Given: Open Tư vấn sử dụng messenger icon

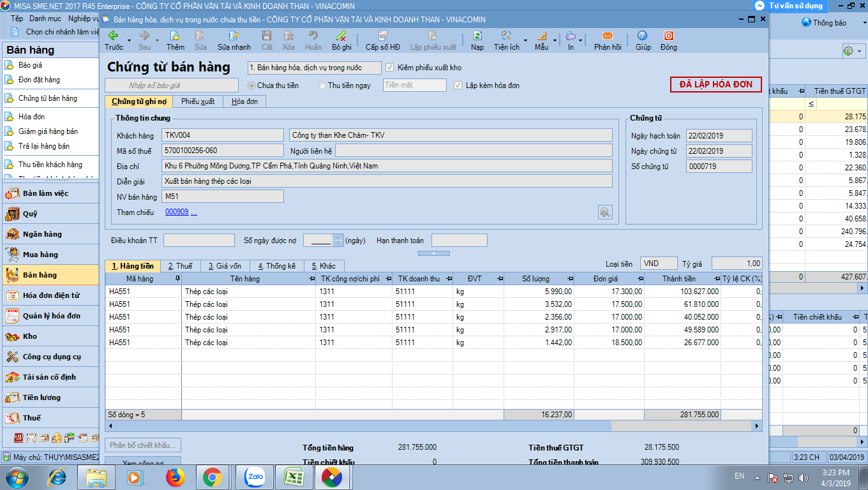Looking at the screenshot, I should [x=759, y=5].
